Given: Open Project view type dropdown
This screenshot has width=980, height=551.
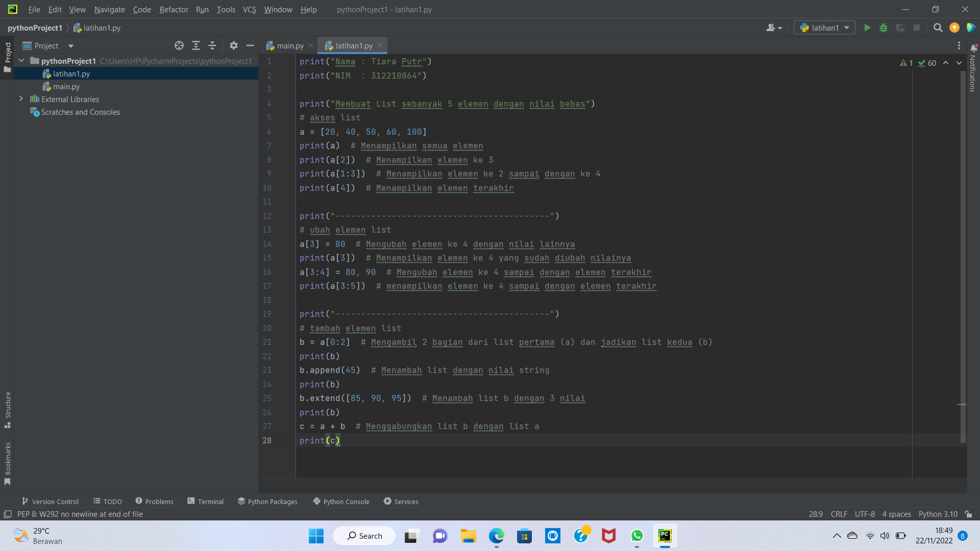Looking at the screenshot, I should [48, 45].
